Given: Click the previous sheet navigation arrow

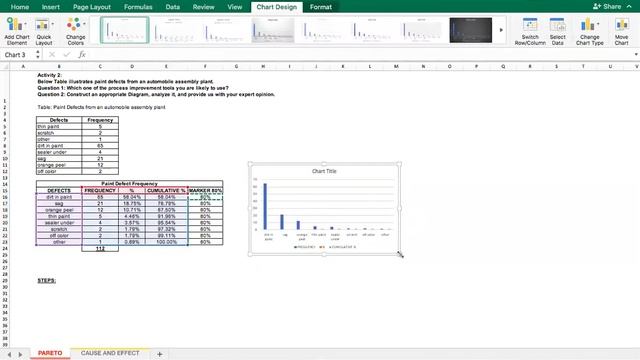Looking at the screenshot, I should tap(9, 354).
